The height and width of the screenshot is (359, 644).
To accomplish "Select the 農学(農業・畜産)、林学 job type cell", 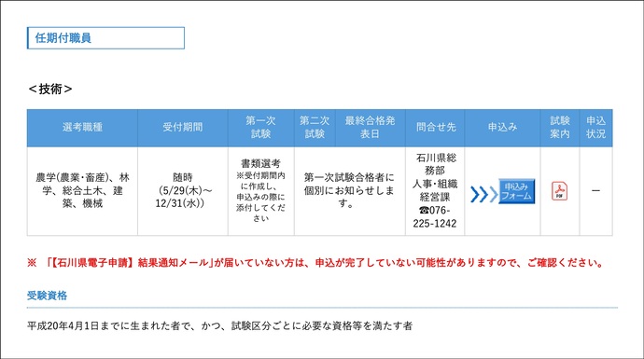I will pyautogui.click(x=82, y=191).
